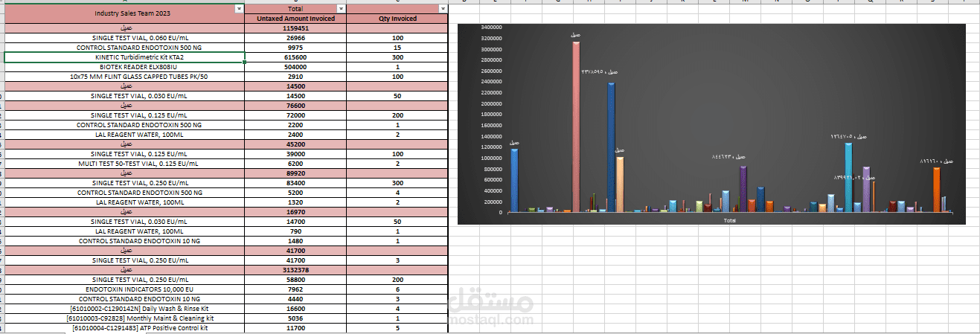
Task: Select the amount cell 2910
Action: coord(295,76)
